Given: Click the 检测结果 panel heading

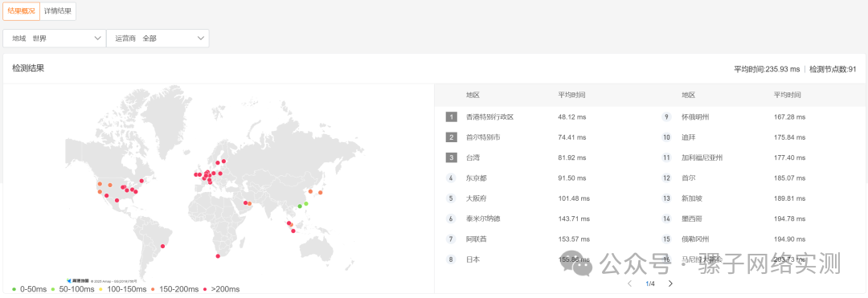Looking at the screenshot, I should 28,68.
